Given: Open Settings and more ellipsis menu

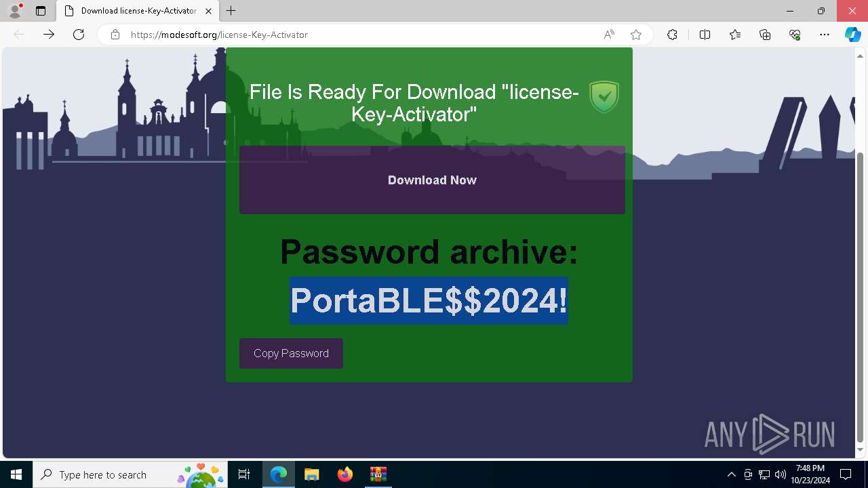Looking at the screenshot, I should click(825, 35).
